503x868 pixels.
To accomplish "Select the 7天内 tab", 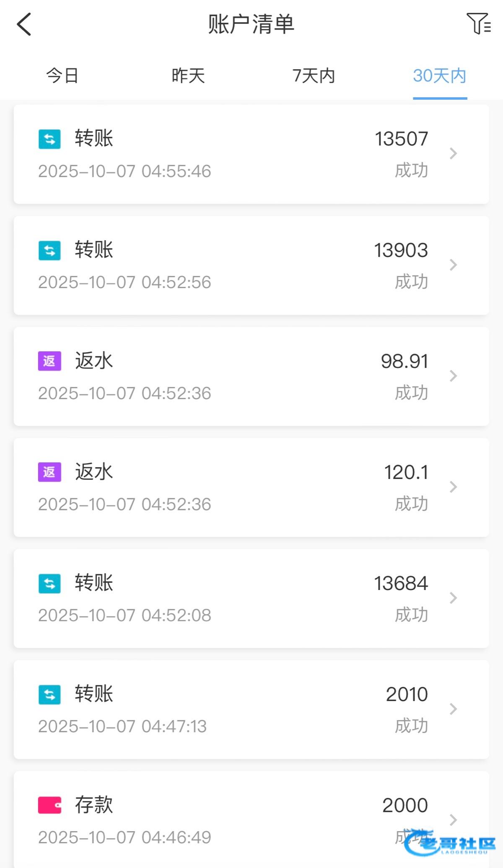I will click(314, 76).
